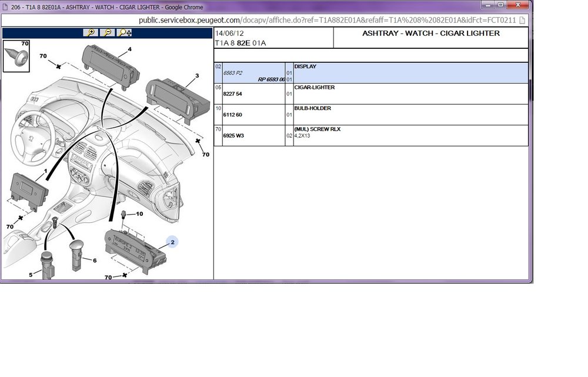
Task: Grab the vertical scrollbar on the right
Action: (x=530, y=90)
